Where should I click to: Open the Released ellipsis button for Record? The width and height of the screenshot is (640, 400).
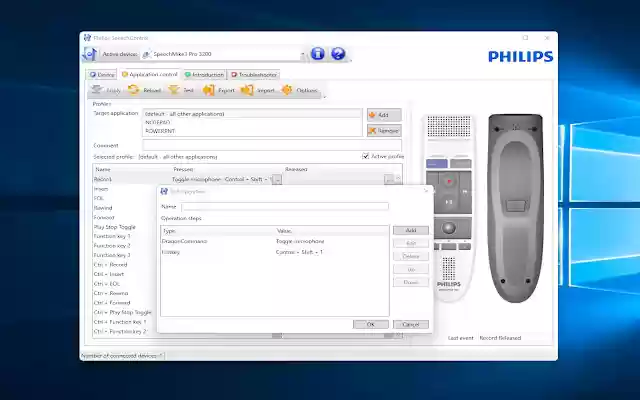[389, 179]
